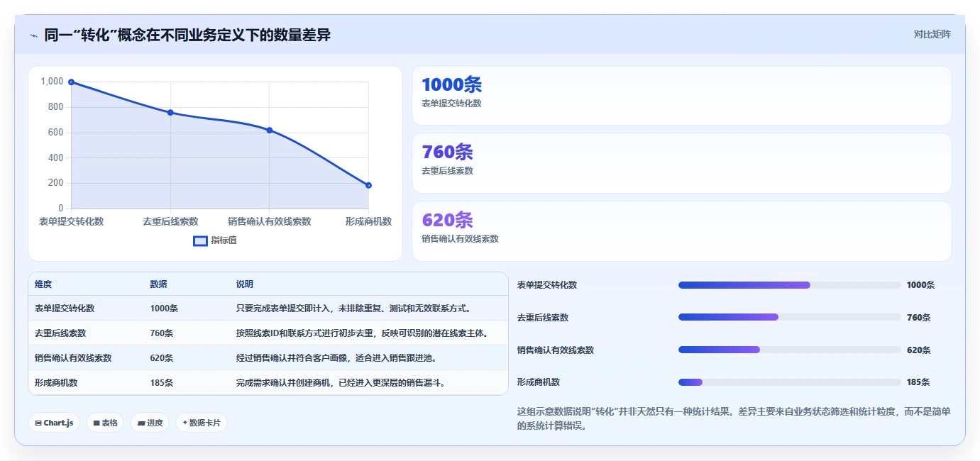The height and width of the screenshot is (461, 980).
Task: Click chart x-axis label 形成商机数
Action: (x=368, y=221)
